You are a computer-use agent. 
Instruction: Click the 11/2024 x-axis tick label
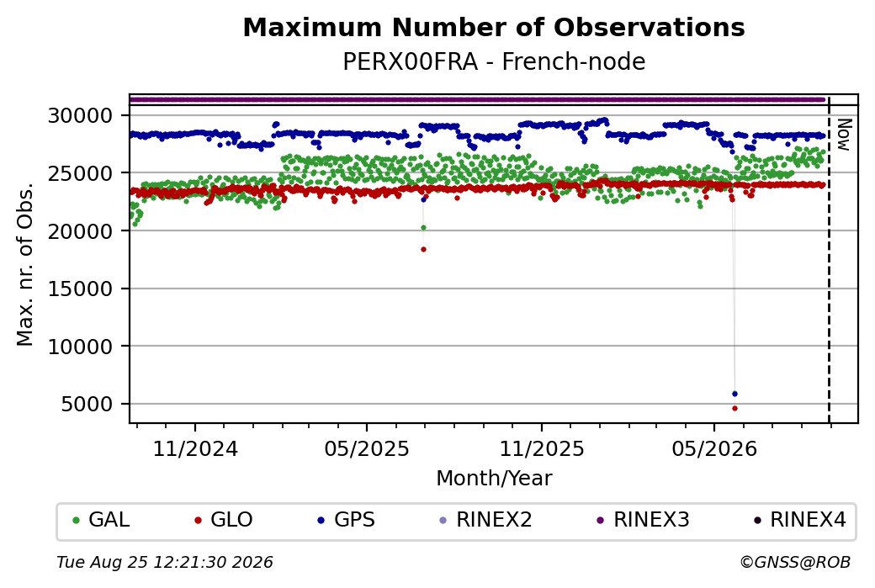[195, 448]
